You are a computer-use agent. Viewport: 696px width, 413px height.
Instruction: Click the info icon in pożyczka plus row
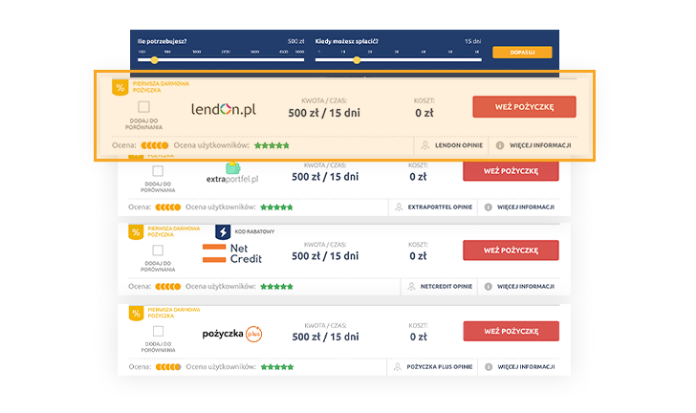click(x=489, y=367)
